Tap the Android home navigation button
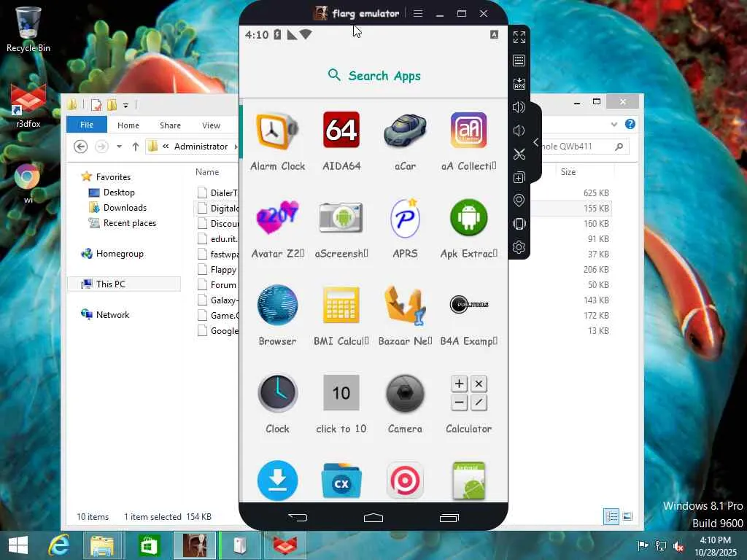 (x=373, y=518)
